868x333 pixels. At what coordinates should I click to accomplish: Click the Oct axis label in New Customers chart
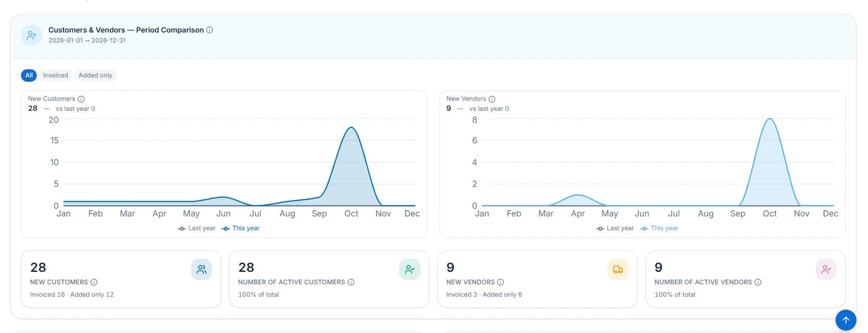[351, 214]
